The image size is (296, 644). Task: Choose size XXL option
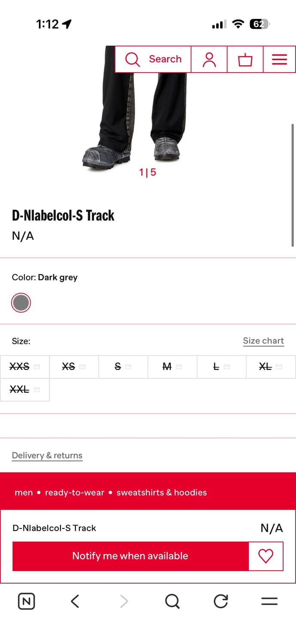pos(24,390)
